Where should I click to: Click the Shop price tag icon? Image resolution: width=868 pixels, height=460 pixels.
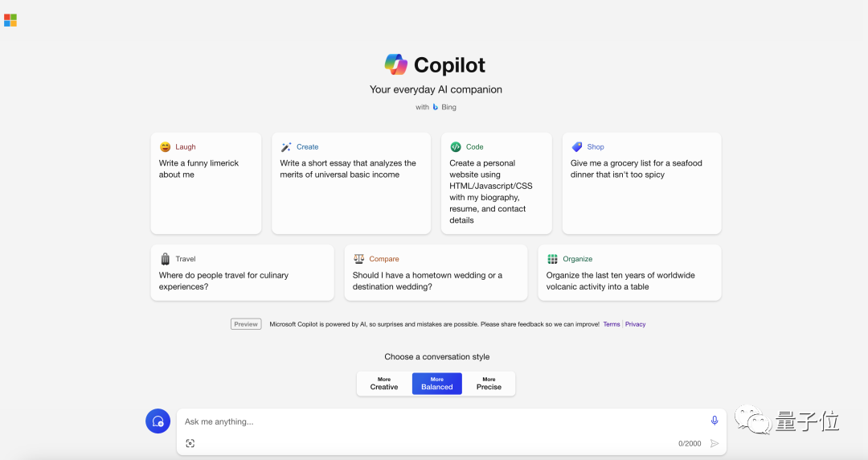pyautogui.click(x=577, y=147)
